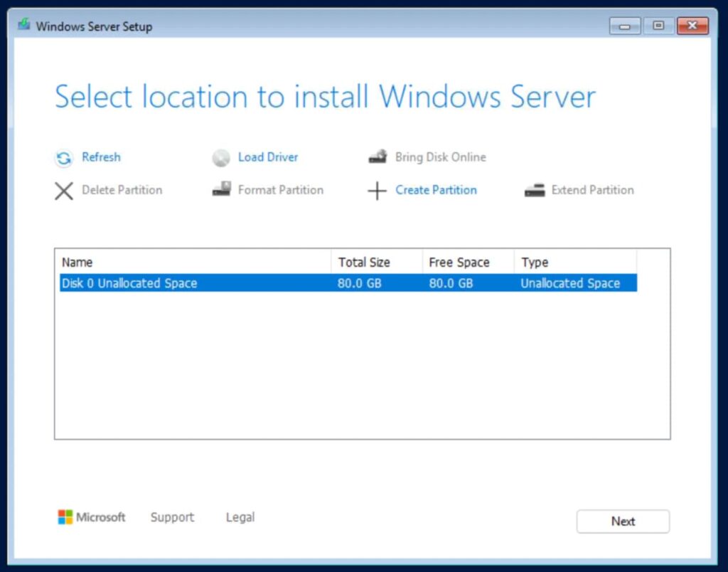Choose the Create Partition link
The height and width of the screenshot is (572, 728).
tap(436, 190)
